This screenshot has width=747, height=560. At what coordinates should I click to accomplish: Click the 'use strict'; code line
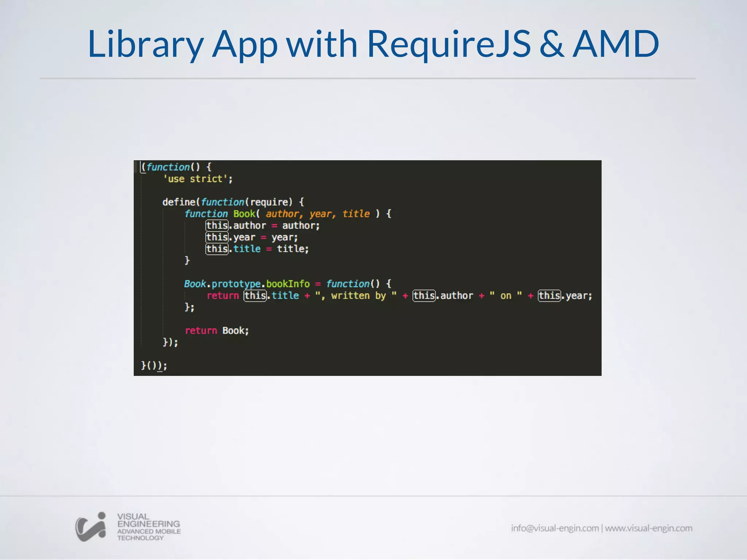(x=198, y=179)
